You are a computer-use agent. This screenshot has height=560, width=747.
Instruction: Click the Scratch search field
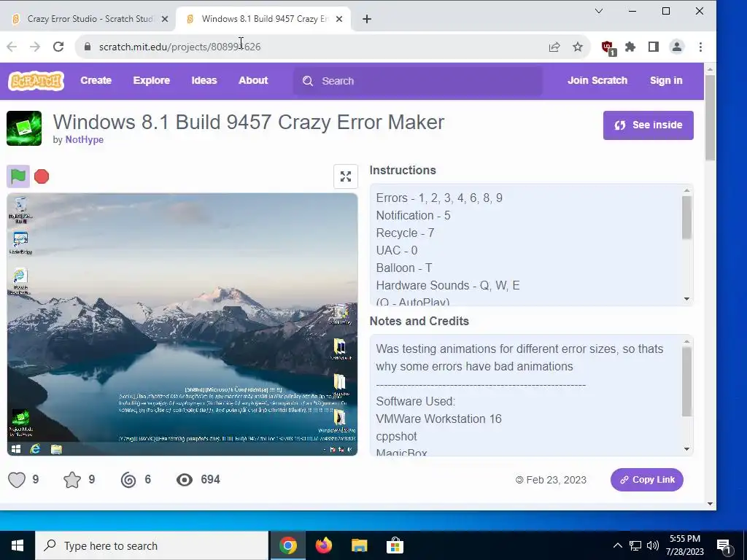(x=417, y=81)
